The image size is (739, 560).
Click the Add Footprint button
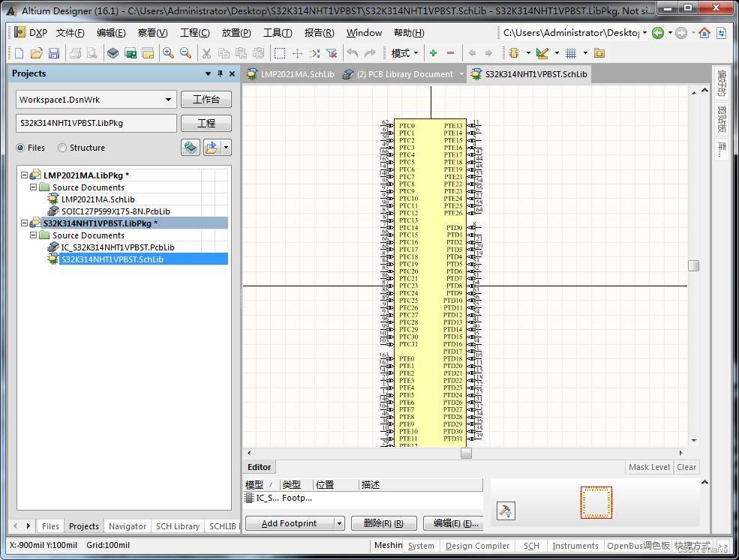click(290, 523)
